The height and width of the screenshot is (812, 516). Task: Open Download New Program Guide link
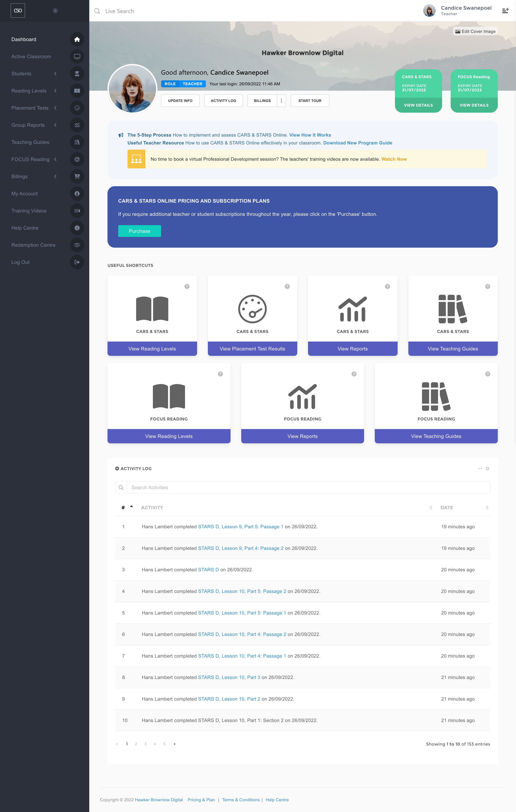point(357,143)
